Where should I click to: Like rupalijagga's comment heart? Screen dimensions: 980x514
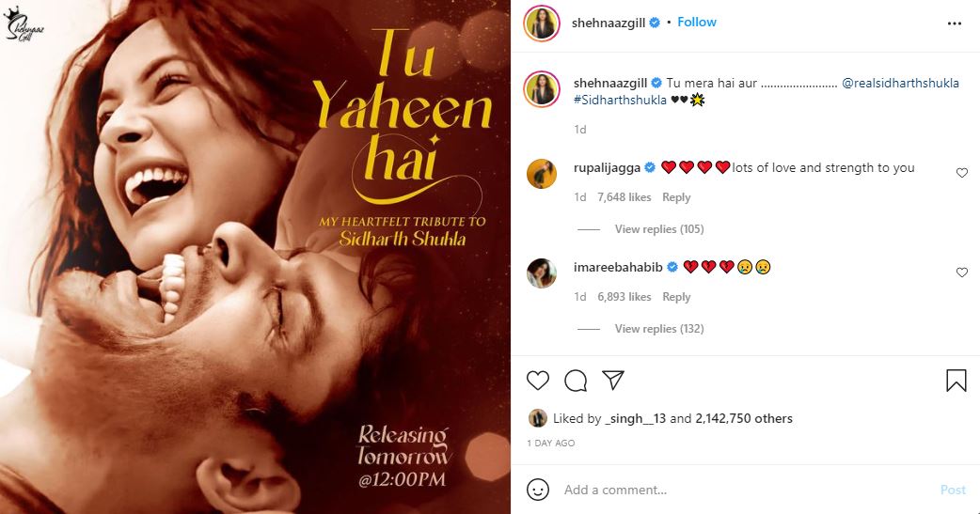pos(962,173)
